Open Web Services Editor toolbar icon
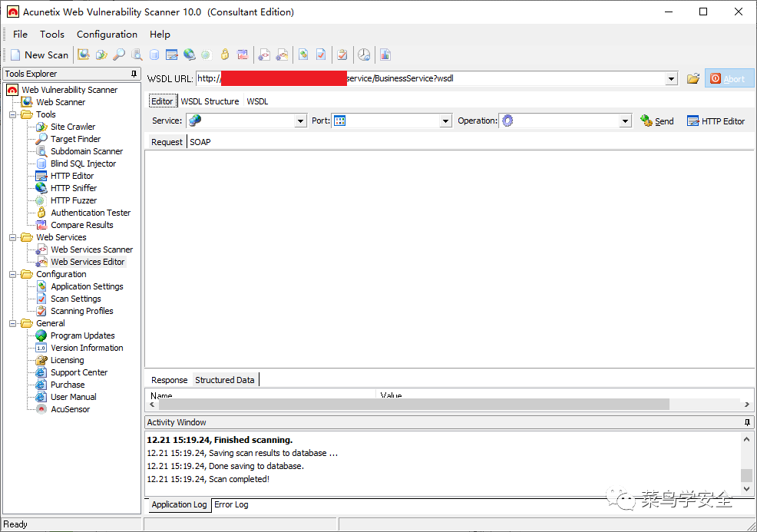The width and height of the screenshot is (757, 532). coord(282,55)
